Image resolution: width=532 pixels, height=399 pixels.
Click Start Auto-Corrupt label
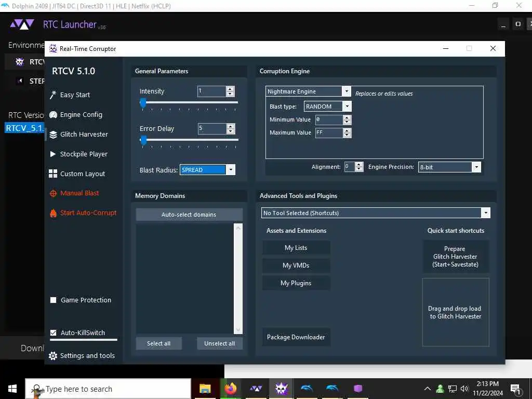coord(88,212)
